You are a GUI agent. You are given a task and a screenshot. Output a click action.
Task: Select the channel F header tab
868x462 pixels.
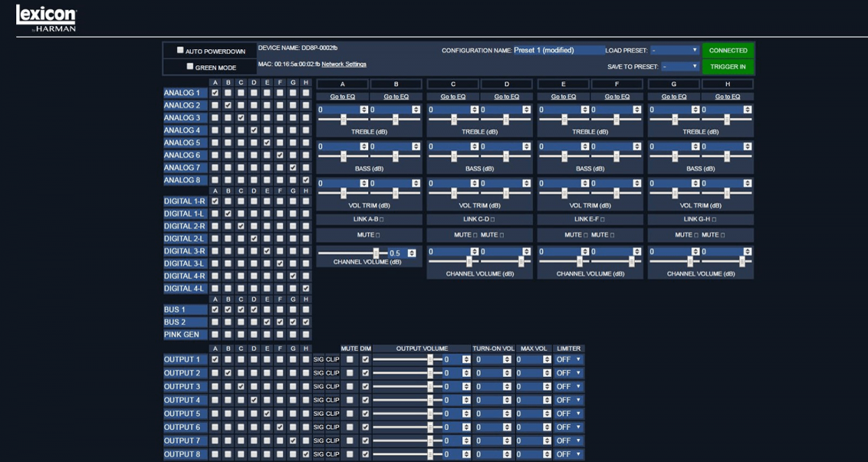(x=616, y=84)
